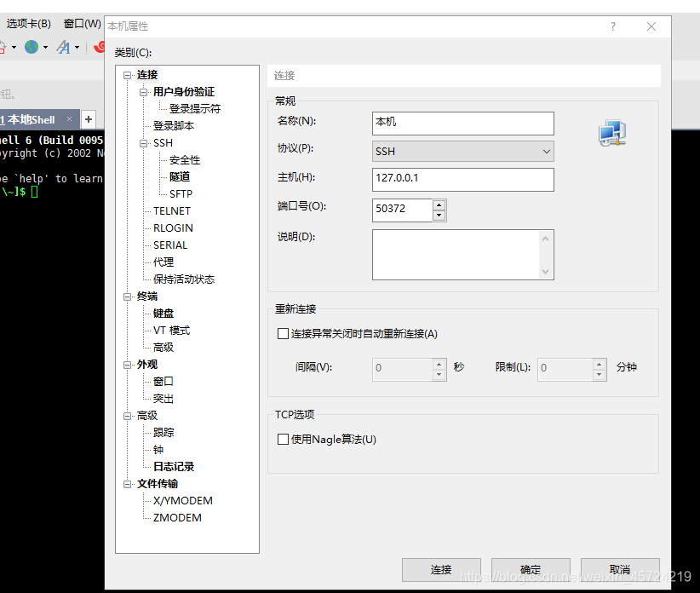700x593 pixels.
Task: Click the network computers icon in dialog
Action: coord(612,133)
